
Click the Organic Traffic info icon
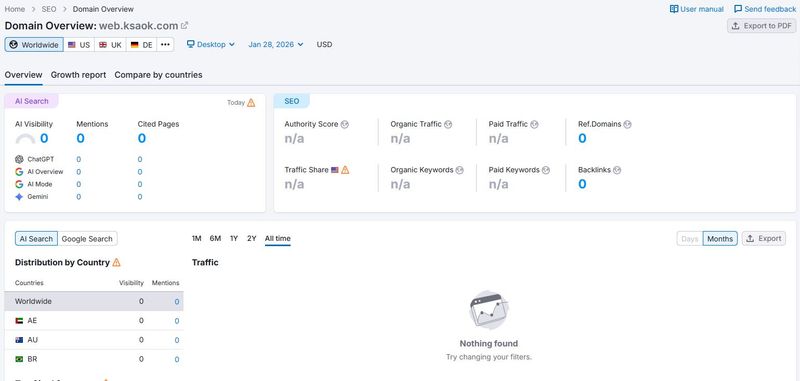pos(448,124)
